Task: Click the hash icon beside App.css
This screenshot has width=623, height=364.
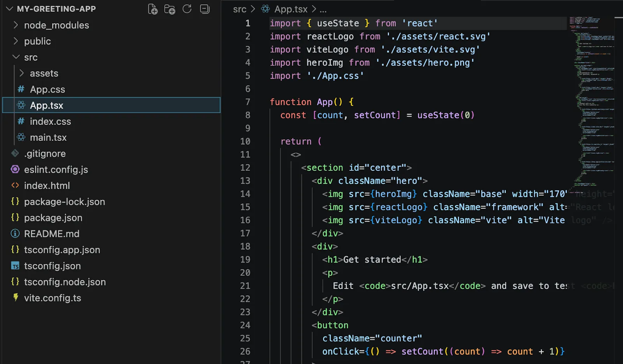Action: pyautogui.click(x=21, y=89)
